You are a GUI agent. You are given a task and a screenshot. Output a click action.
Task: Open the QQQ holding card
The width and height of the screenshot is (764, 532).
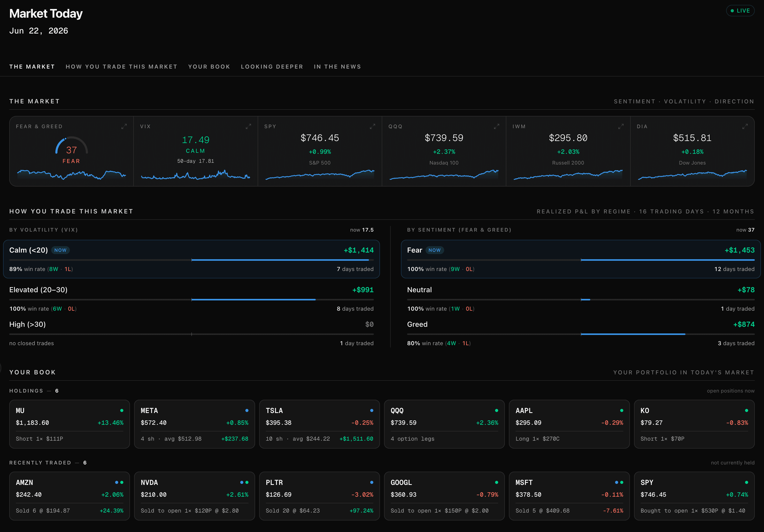click(444, 424)
